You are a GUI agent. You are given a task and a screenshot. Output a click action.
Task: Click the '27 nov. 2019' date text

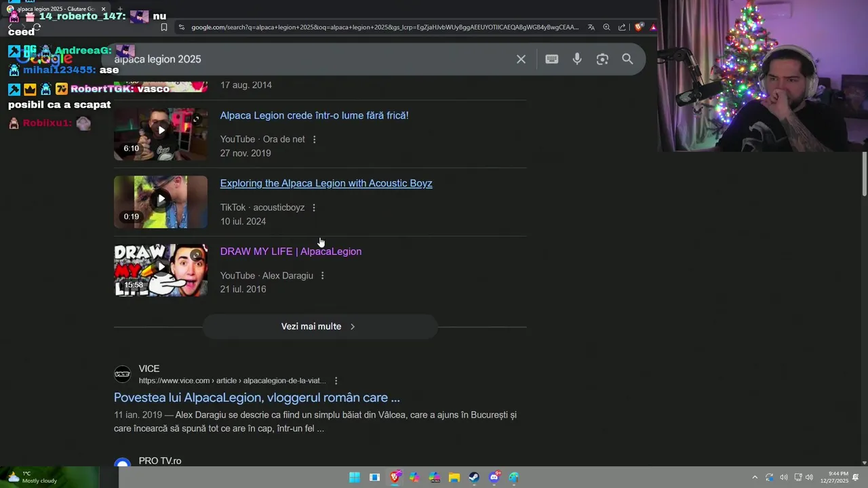click(x=245, y=153)
